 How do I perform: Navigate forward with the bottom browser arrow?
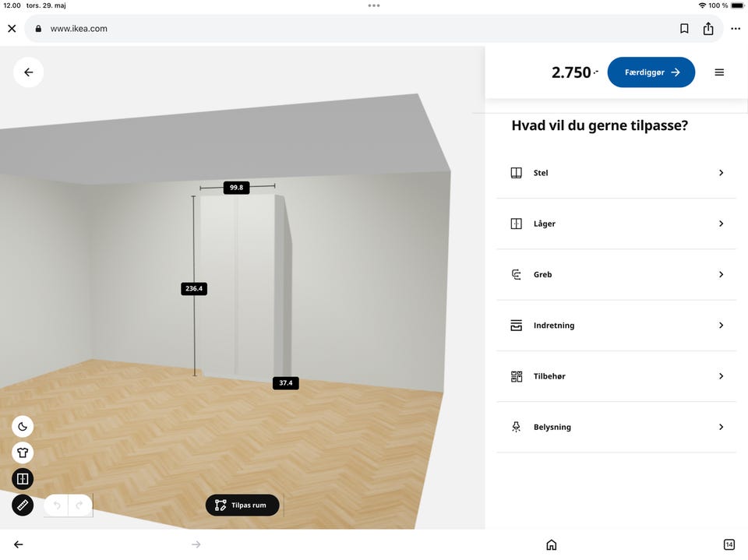(x=196, y=544)
